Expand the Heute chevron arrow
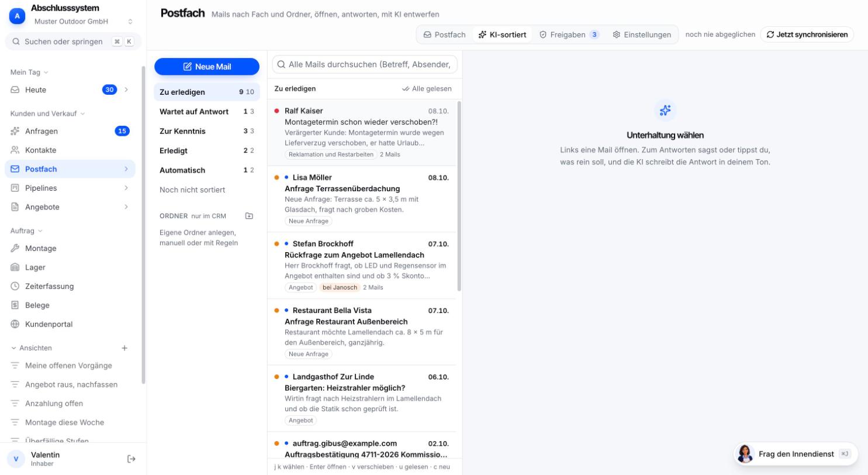868x475 pixels. (126, 90)
